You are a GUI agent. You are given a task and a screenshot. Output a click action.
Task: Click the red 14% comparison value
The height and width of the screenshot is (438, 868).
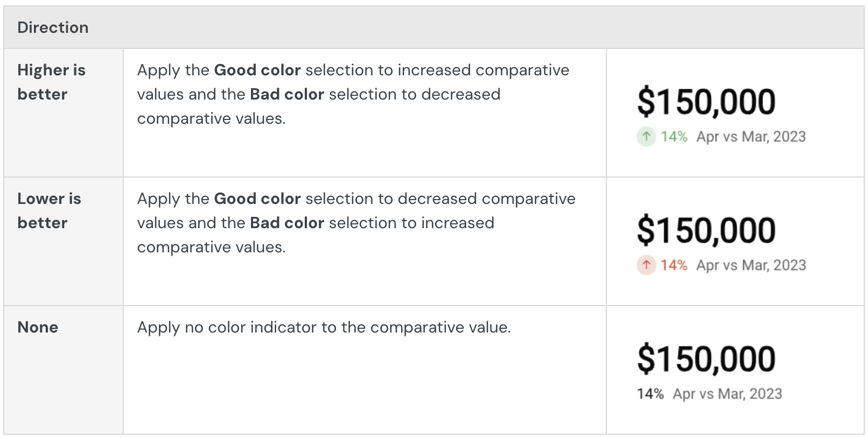674,265
